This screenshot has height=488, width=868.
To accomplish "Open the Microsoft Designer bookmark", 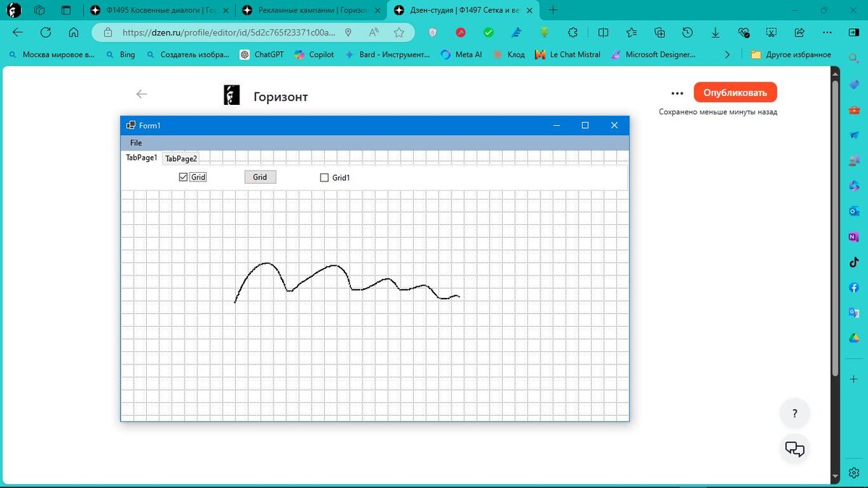I will coord(653,54).
